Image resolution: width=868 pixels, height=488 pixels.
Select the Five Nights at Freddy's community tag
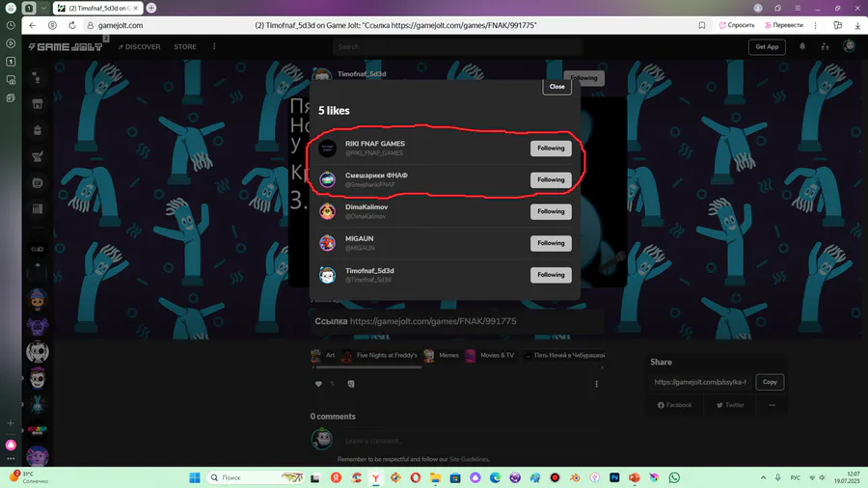point(380,355)
